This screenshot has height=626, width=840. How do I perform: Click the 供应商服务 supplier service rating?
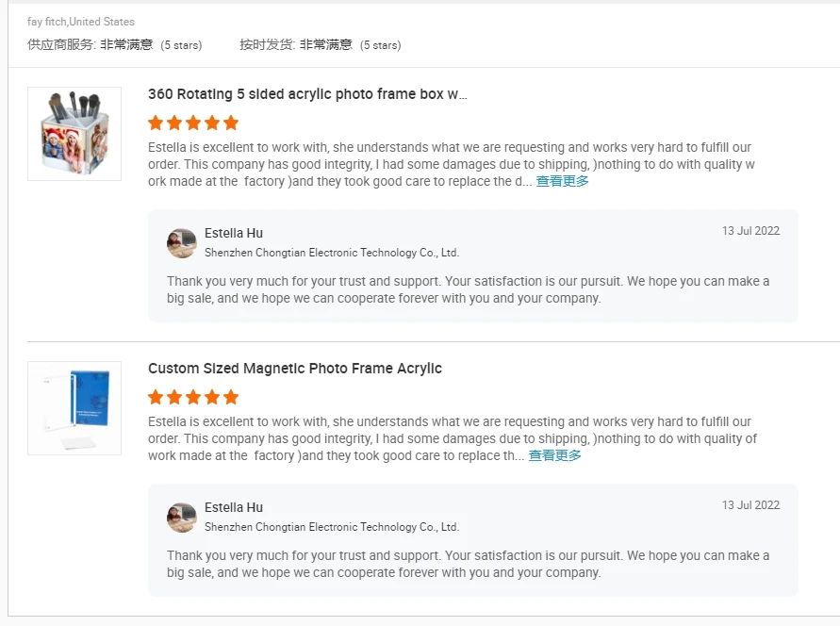(x=115, y=44)
